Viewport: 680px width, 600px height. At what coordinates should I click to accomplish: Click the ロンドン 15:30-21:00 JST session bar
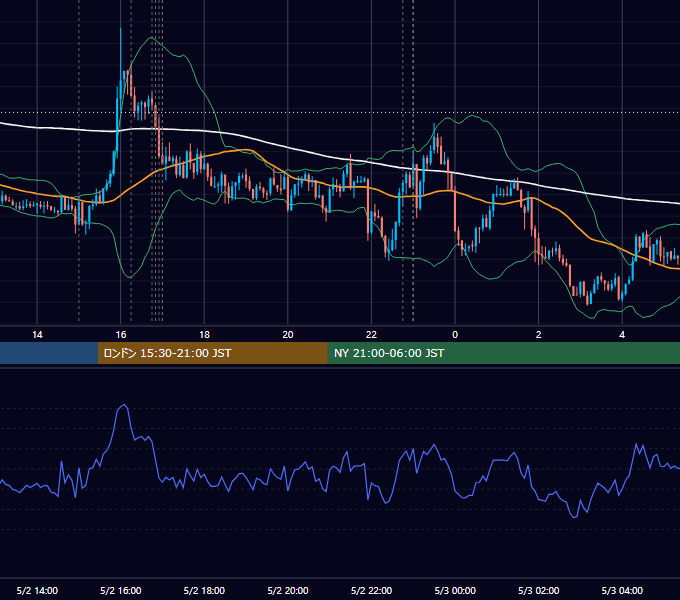(212, 353)
